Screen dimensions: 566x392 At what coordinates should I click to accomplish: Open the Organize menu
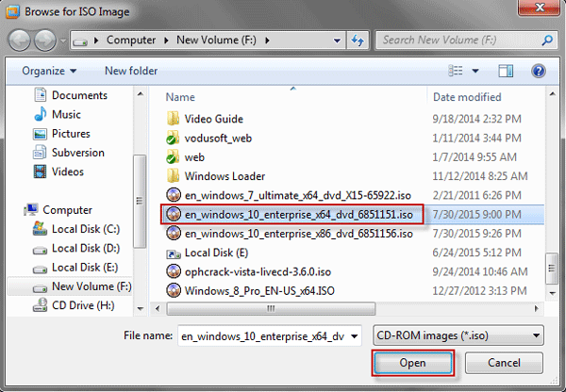(49, 71)
